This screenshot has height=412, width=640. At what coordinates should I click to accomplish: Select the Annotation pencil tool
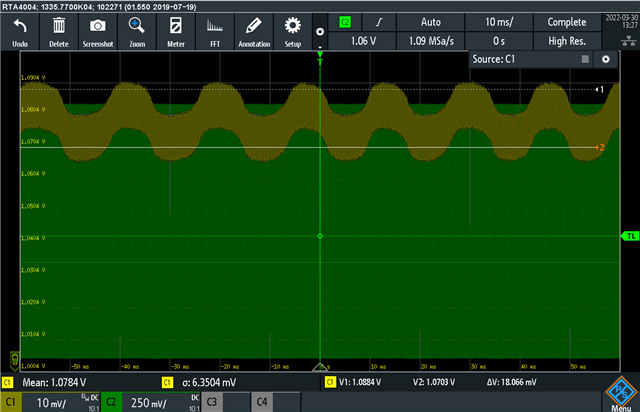tap(254, 32)
